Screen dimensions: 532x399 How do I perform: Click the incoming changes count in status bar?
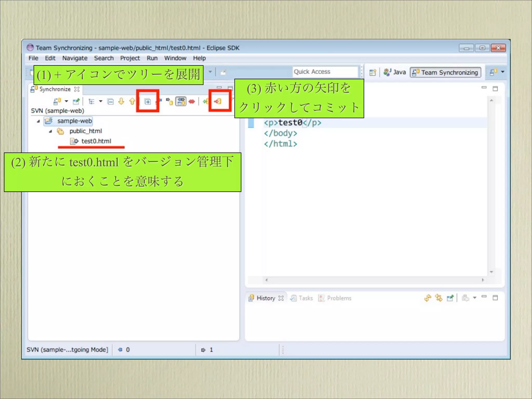pyautogui.click(x=124, y=350)
